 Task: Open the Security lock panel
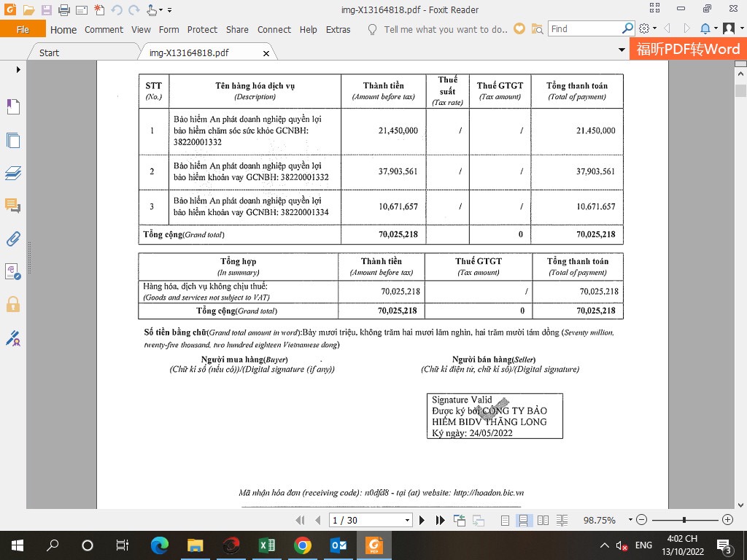point(12,304)
